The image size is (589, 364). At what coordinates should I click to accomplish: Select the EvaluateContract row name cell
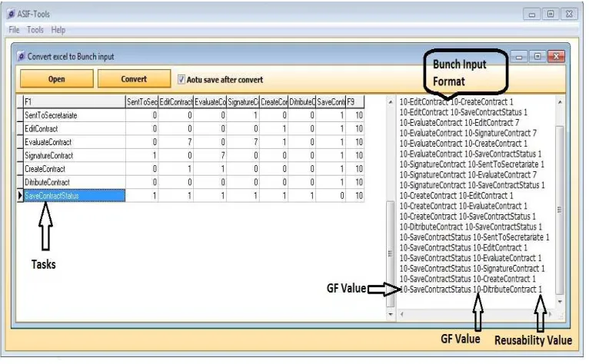[75, 142]
